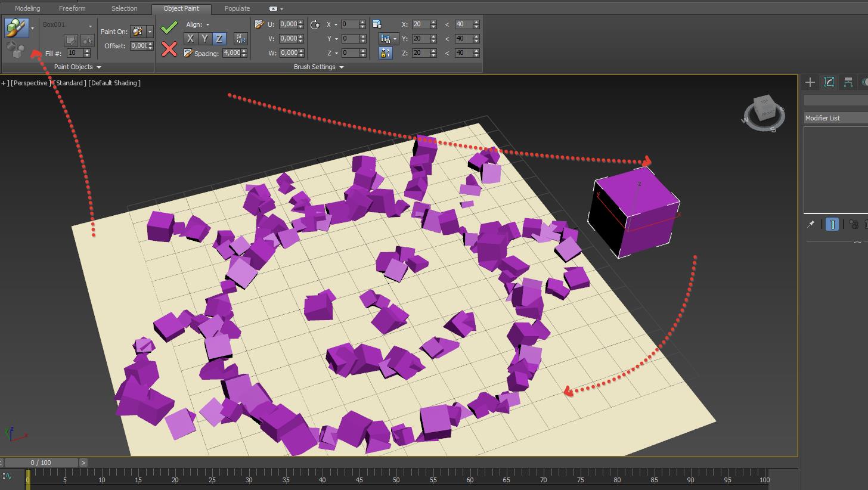Open the Paint On mode dropdown arrow
The width and height of the screenshot is (868, 490).
point(150,31)
